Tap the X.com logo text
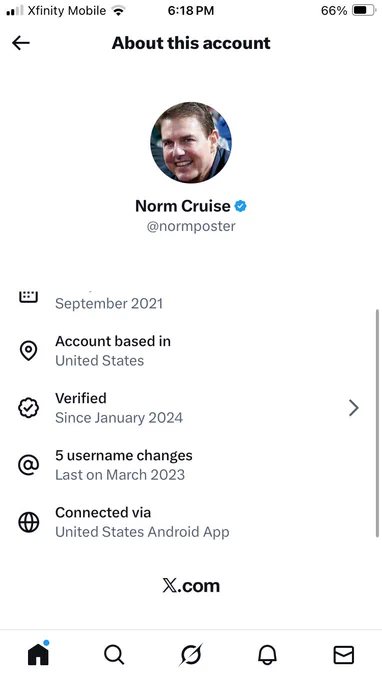382x680 pixels. pos(191,586)
